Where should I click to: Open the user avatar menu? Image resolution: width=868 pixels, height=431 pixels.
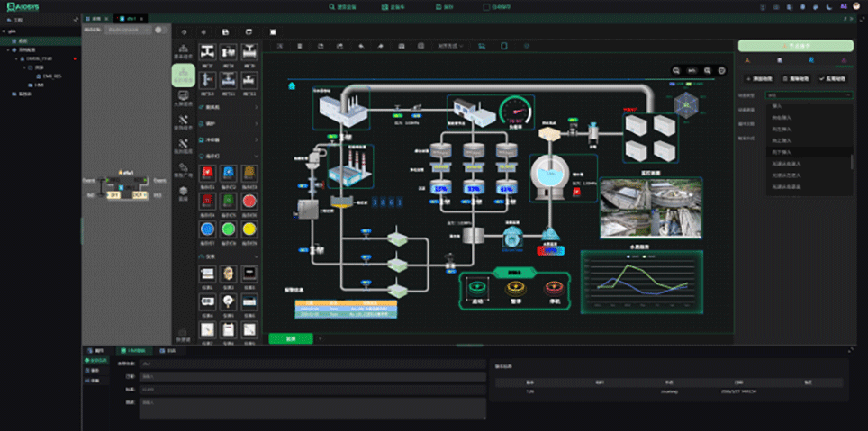coord(857,6)
